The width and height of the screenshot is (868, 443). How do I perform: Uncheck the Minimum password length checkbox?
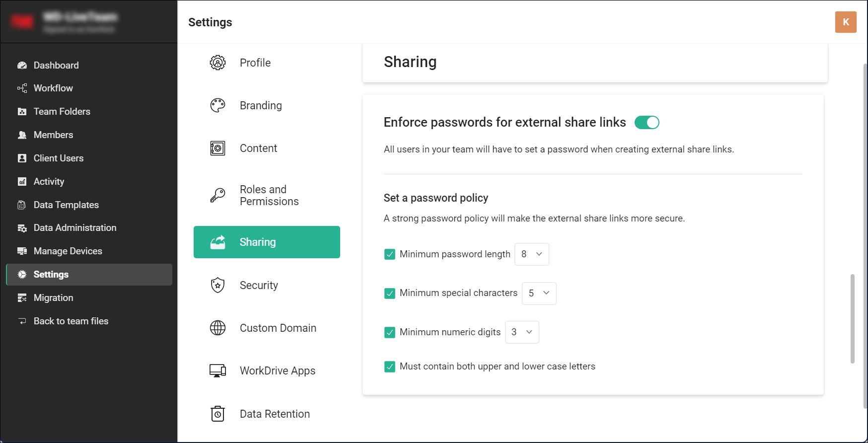[x=390, y=254]
